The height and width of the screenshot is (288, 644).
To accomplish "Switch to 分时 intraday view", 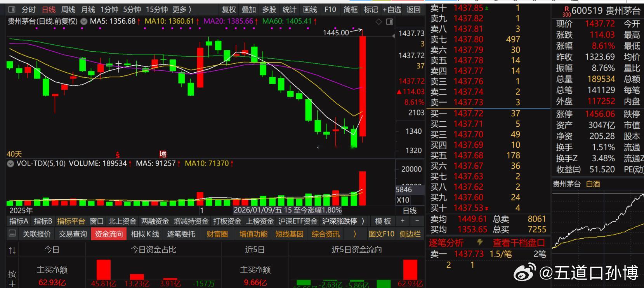I will (x=29, y=9).
